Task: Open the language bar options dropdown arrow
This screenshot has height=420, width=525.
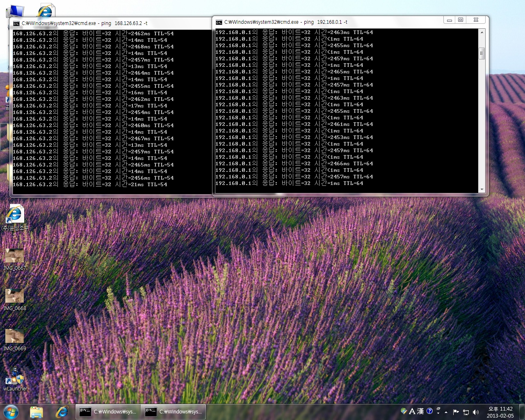Action: pyautogui.click(x=438, y=413)
